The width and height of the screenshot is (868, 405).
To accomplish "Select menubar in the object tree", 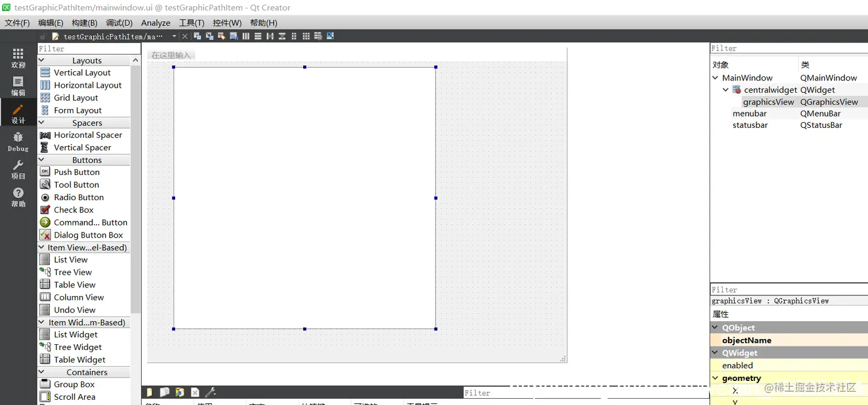I will coord(750,114).
